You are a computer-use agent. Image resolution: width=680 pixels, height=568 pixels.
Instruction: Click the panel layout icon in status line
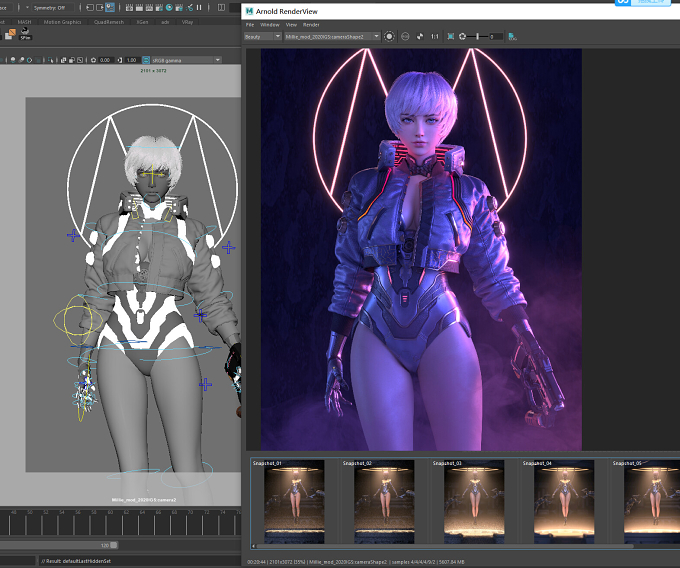point(221,8)
